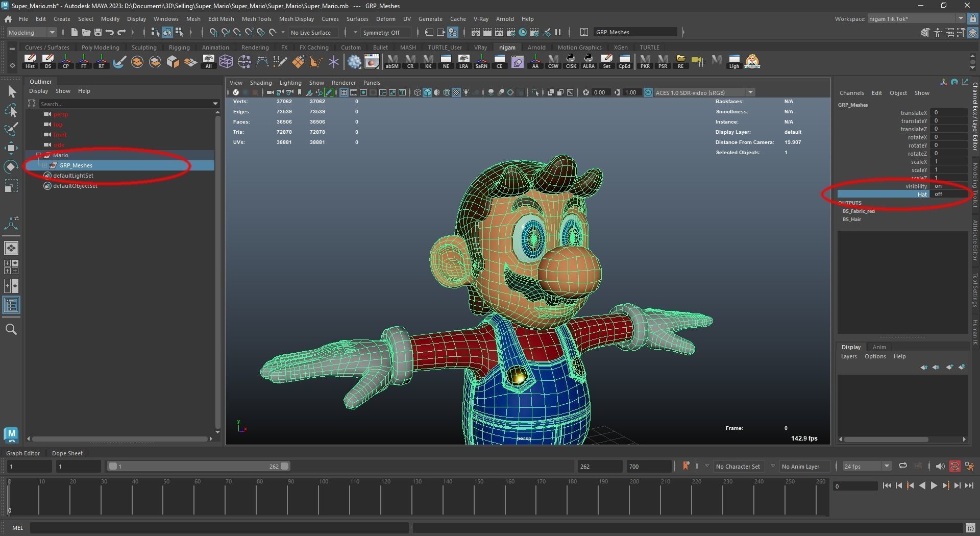Select the Move tool in the toolbox
The width and height of the screenshot is (980, 536).
coord(11,148)
